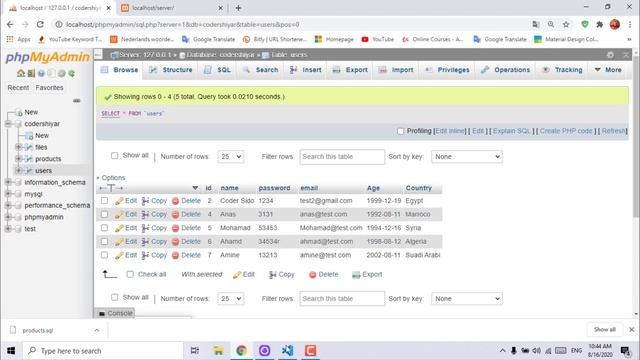This screenshot has height=360, width=640.
Task: Switch to the SQL tab
Action: pyautogui.click(x=218, y=70)
